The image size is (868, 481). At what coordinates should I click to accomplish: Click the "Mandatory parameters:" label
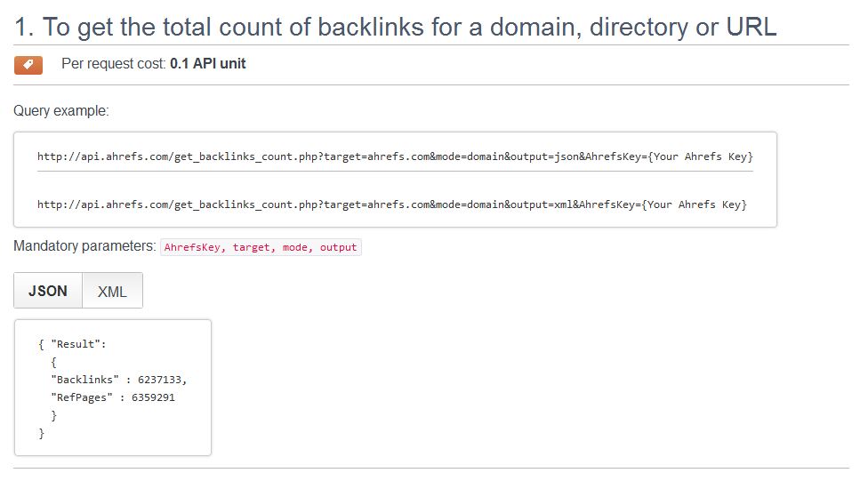84,246
